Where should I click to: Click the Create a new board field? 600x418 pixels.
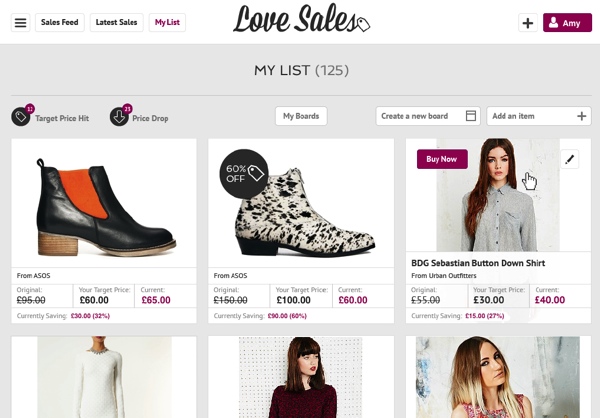pyautogui.click(x=428, y=116)
